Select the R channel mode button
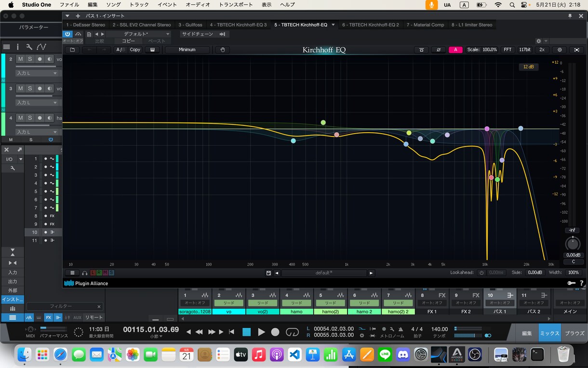Screen dimensions: 588x368 (99, 273)
